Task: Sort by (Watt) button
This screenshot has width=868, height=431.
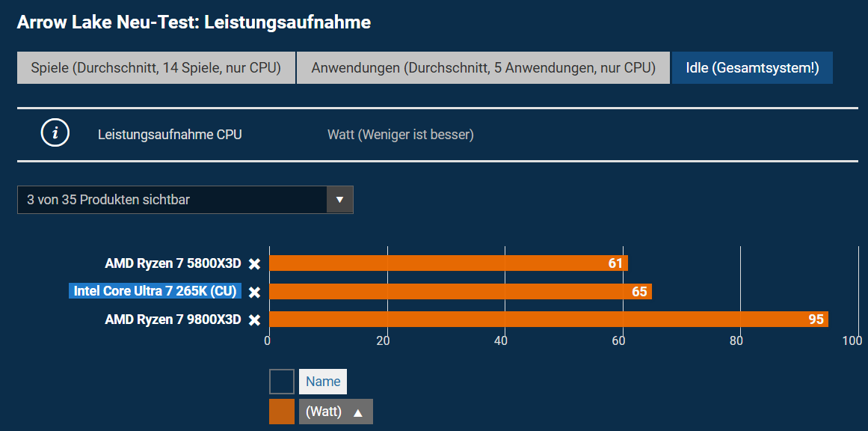Action: (x=336, y=412)
